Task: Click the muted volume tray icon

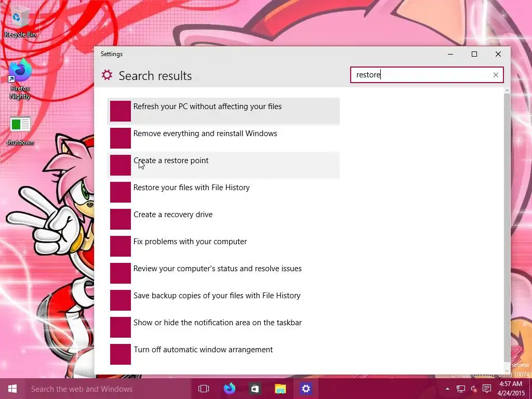Action: click(474, 389)
